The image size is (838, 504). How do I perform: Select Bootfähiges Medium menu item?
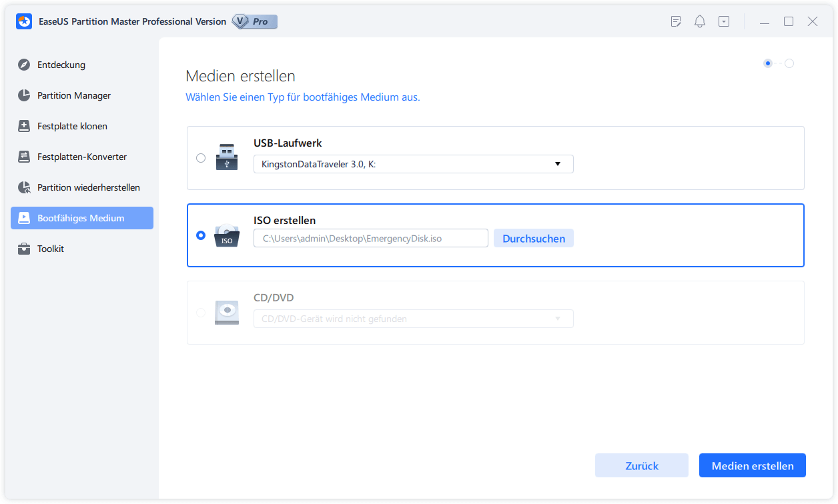click(82, 218)
